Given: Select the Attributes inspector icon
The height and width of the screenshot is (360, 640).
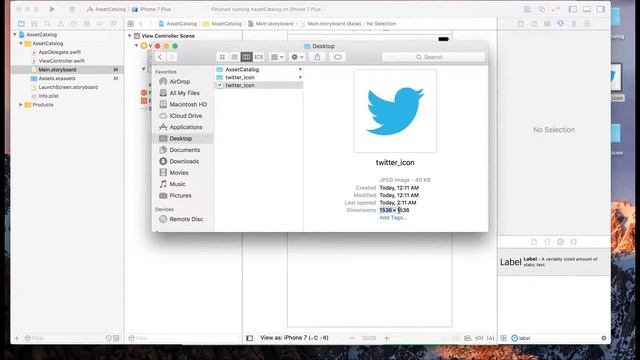Looking at the screenshot, I should tap(560, 24).
